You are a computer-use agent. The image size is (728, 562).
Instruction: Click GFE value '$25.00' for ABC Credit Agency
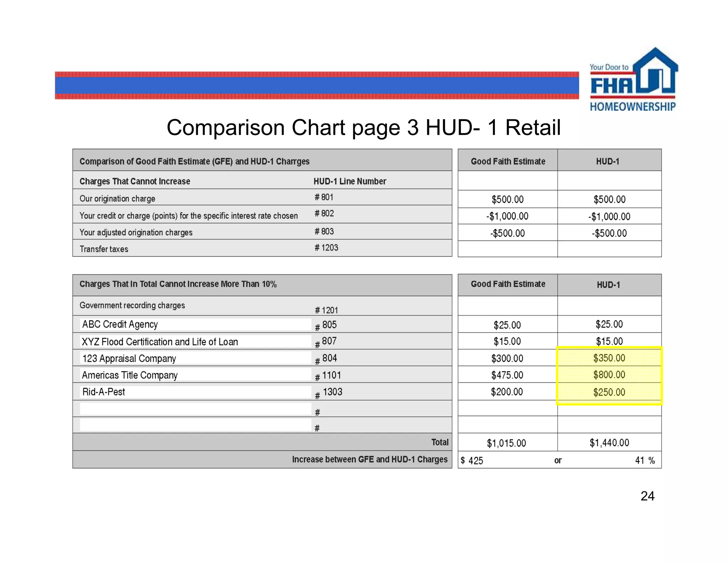point(507,325)
